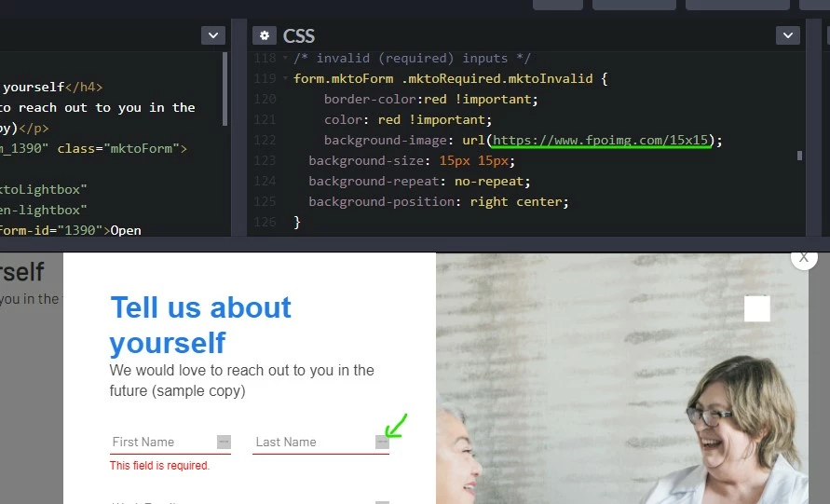Screen dimensions: 830x504
Task: Click the 'background-position: right center;' line
Action: click(x=439, y=202)
